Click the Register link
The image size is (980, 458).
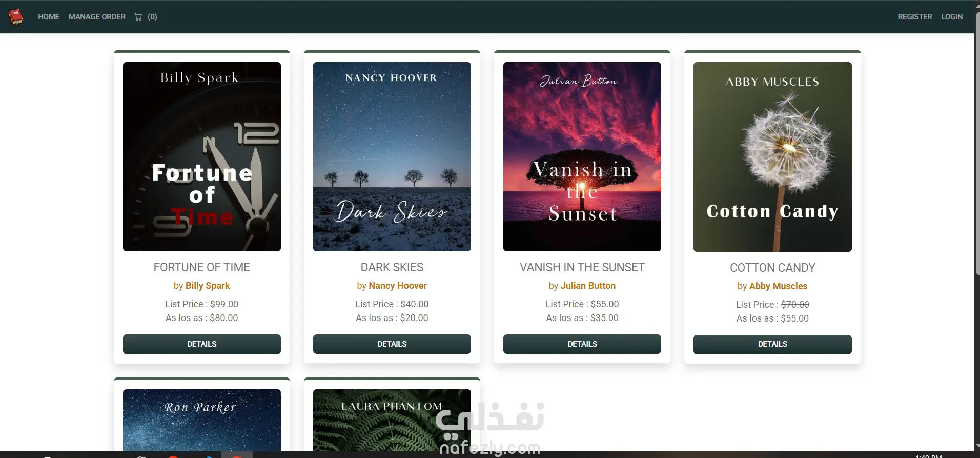[x=914, y=17]
